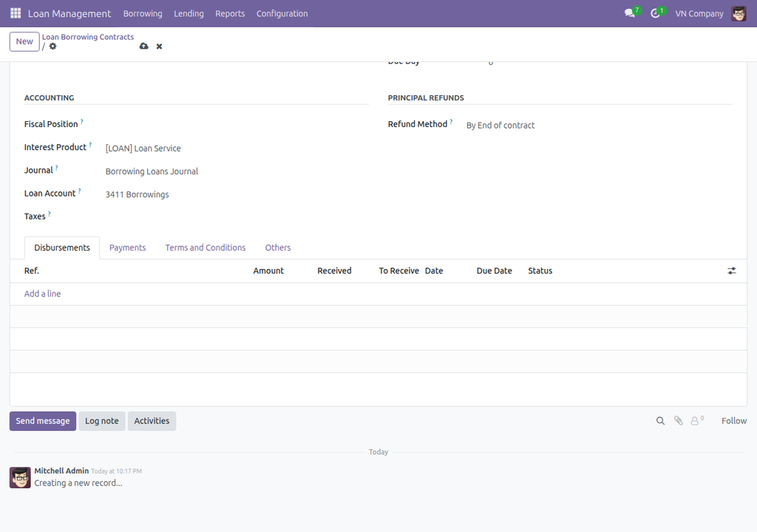The height and width of the screenshot is (532, 757).
Task: Search messages with the magnifier icon
Action: (660, 421)
